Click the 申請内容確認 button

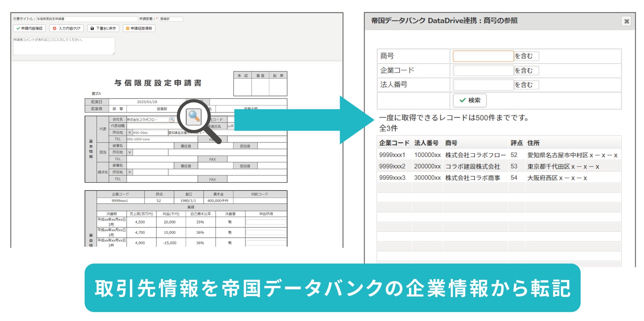coord(29,28)
